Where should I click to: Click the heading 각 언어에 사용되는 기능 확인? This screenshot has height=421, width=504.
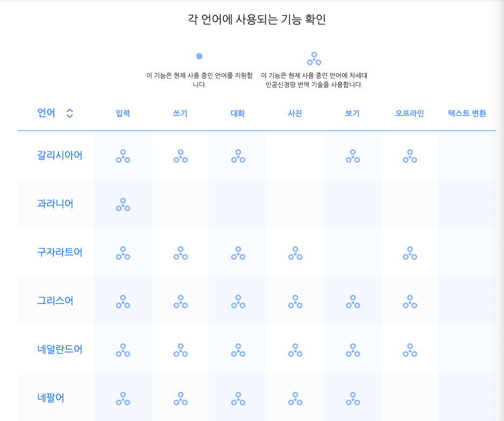(x=257, y=19)
